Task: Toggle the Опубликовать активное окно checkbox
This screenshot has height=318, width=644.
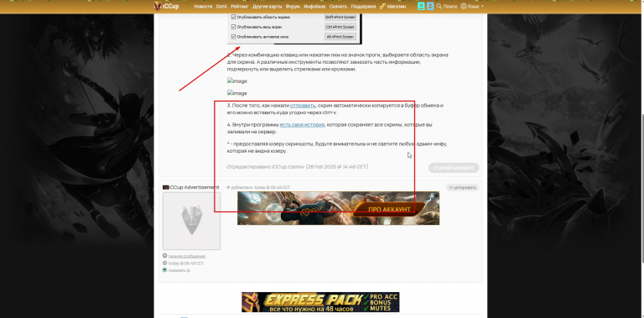Action: (234, 37)
